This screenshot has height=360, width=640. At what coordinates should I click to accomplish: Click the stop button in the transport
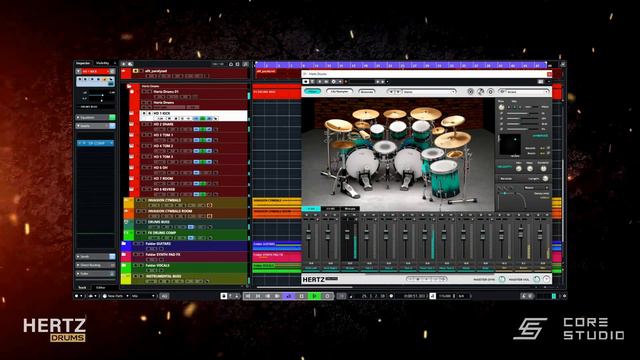point(302,296)
